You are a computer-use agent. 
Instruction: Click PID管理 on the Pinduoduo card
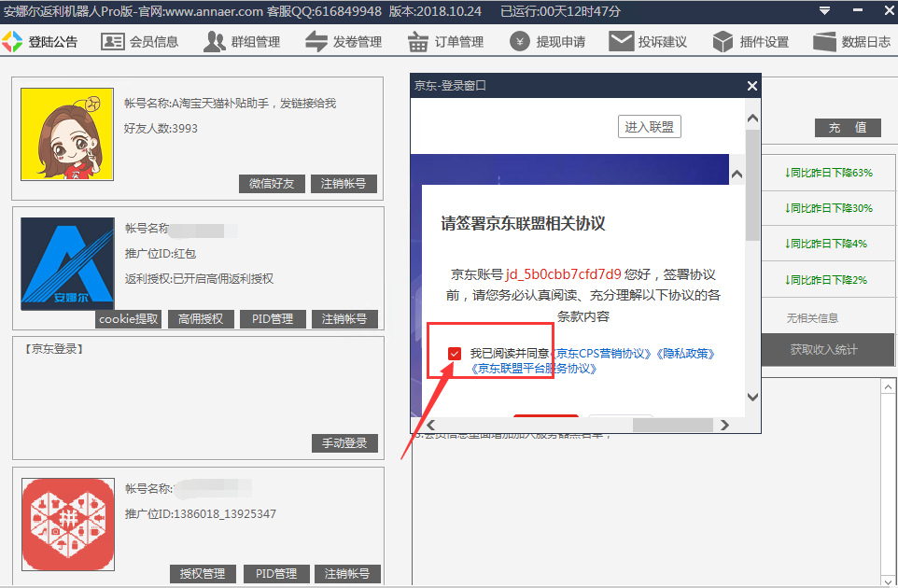coord(276,574)
